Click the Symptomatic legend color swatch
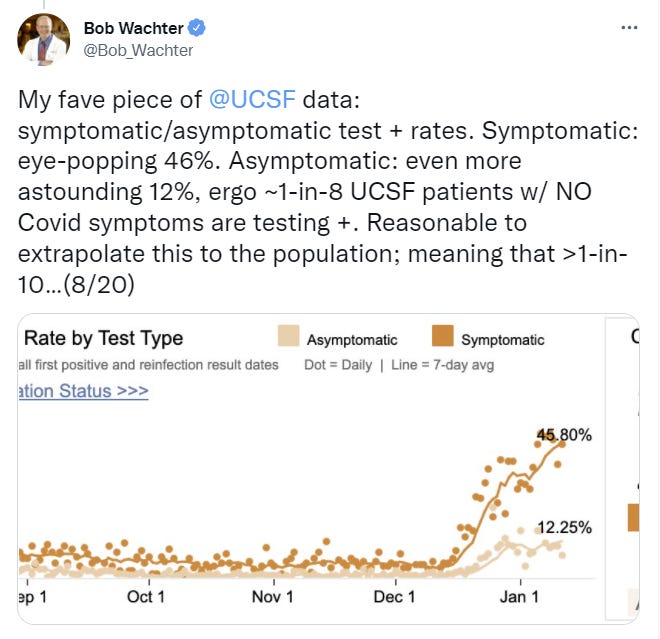Viewport: 660px width, 639px height. [x=443, y=338]
